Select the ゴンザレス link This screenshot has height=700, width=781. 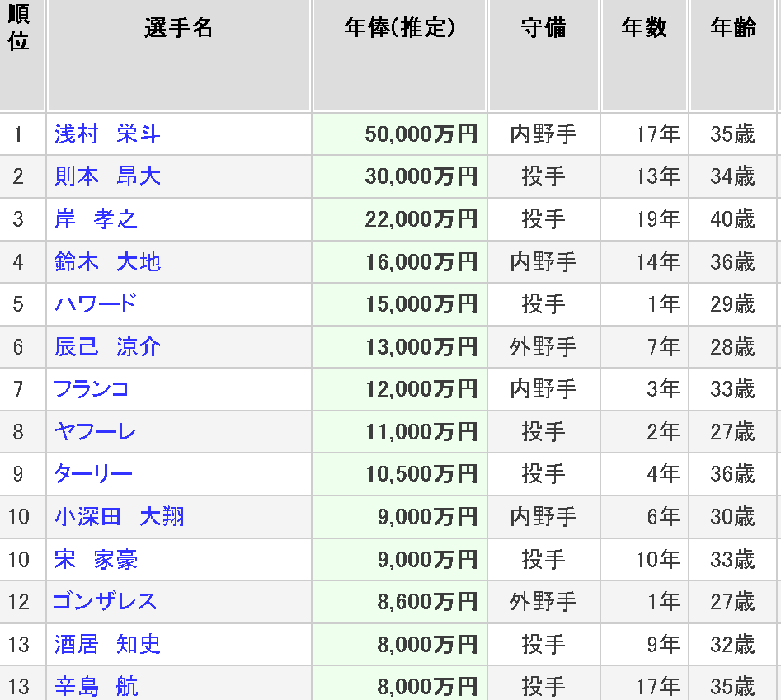105,602
